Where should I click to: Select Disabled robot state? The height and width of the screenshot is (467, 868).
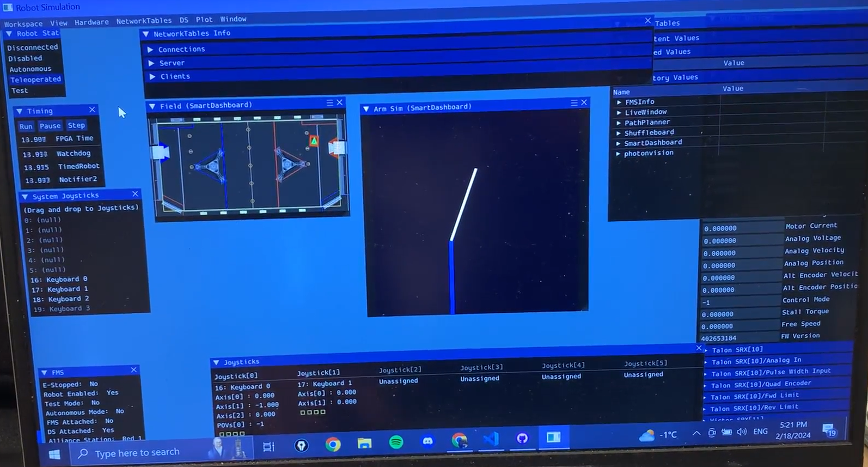point(25,58)
